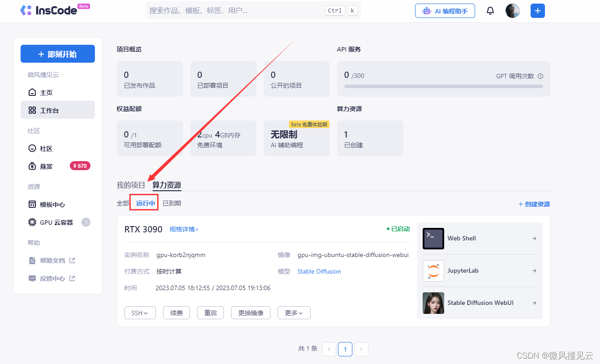
Task: Click the JupyterLab arrow
Action: 534,271
